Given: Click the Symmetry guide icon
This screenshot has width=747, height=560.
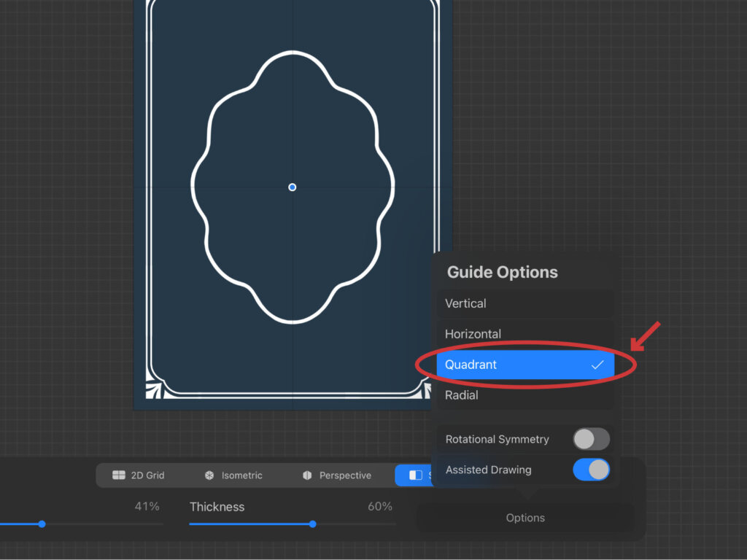Looking at the screenshot, I should [415, 475].
